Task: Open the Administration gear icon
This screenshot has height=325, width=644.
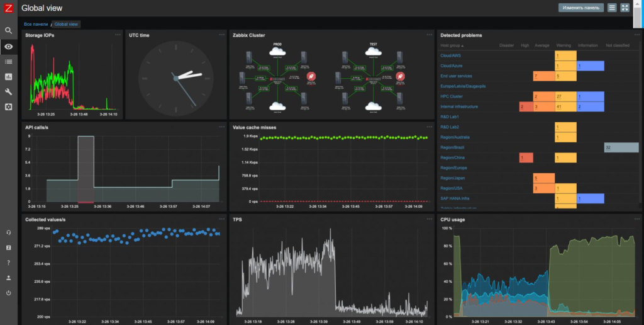Action: [8, 107]
